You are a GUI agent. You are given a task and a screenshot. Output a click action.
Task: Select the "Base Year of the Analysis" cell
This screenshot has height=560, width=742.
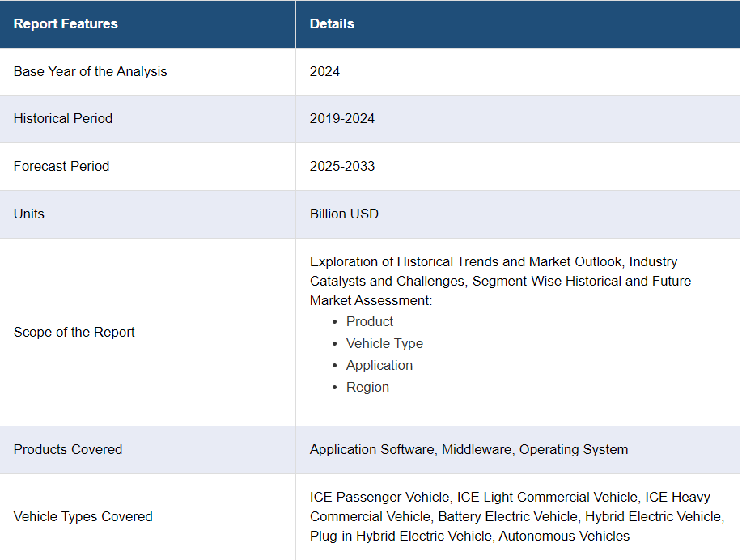click(90, 71)
